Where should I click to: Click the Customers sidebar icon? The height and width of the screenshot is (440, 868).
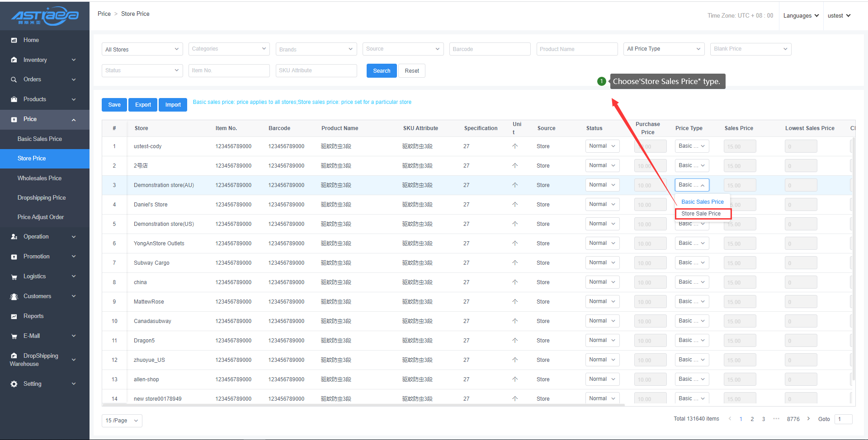pos(14,297)
